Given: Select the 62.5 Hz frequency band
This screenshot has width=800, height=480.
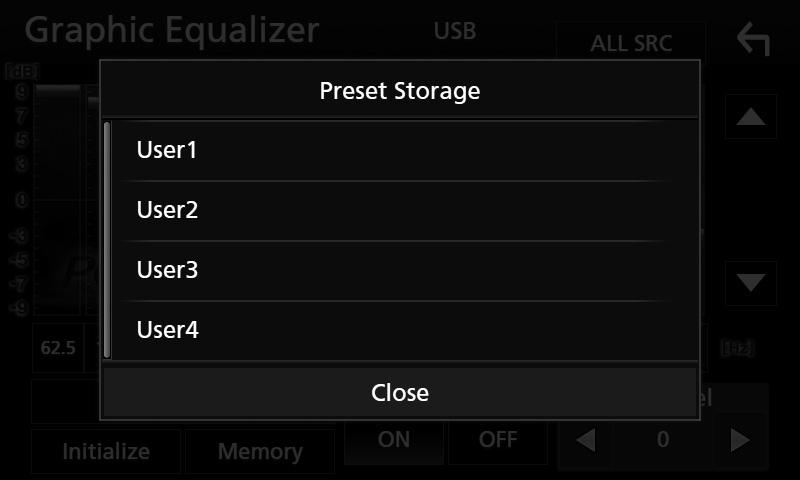Looking at the screenshot, I should [x=58, y=348].
